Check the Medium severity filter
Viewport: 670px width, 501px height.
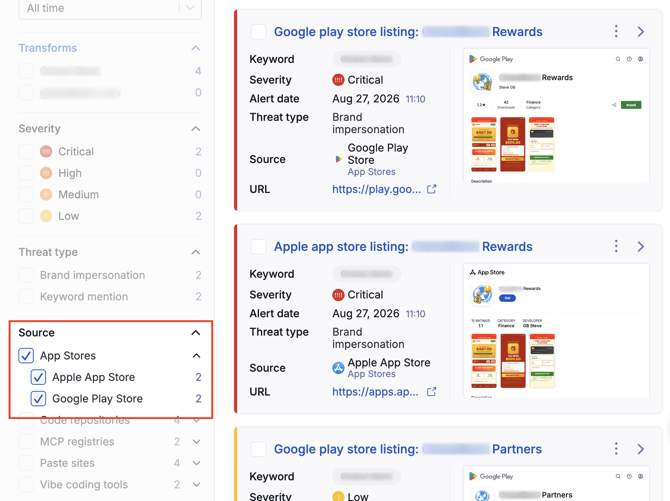pos(26,195)
